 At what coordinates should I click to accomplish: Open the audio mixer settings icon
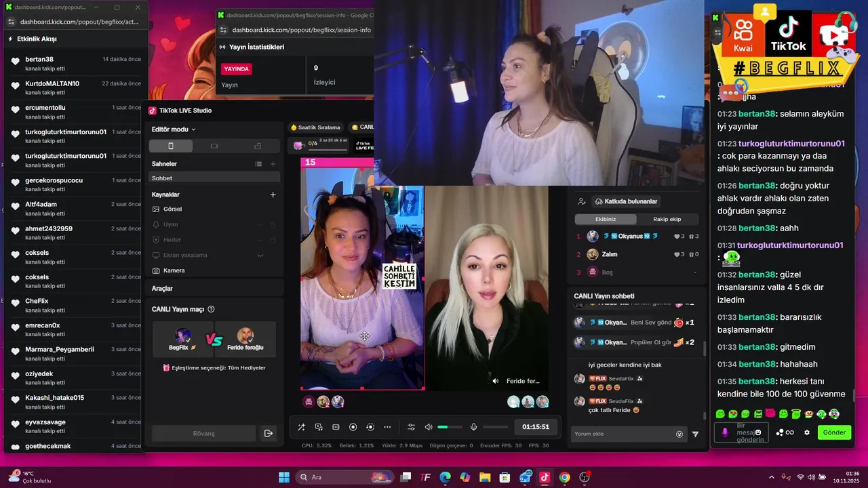coord(411,427)
